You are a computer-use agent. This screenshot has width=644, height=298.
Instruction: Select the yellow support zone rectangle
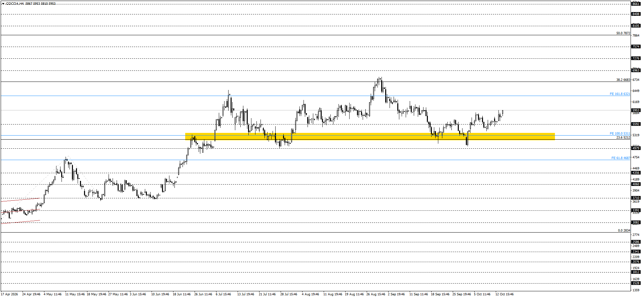(370, 136)
